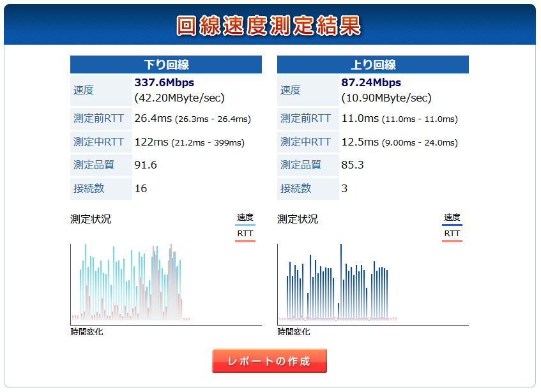This screenshot has width=541, height=392.
Task: Click the download connection count 16
Action: click(141, 188)
